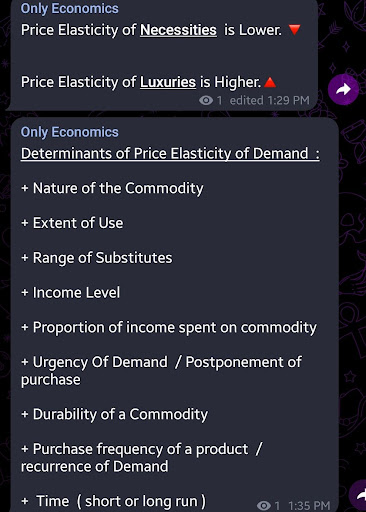Image resolution: width=366 pixels, height=512 pixels.
Task: Tap the underlined word Luxuries
Action: [x=168, y=82]
